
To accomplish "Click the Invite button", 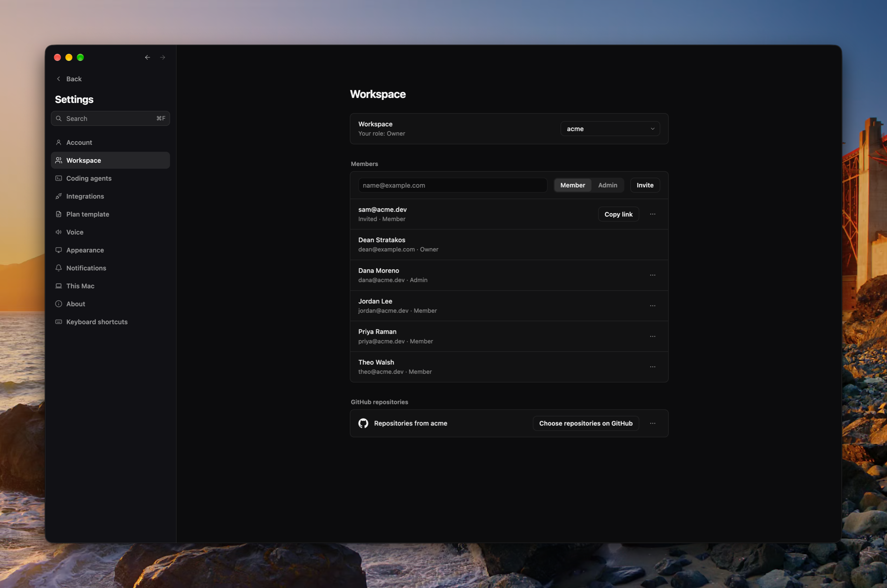I will point(645,185).
